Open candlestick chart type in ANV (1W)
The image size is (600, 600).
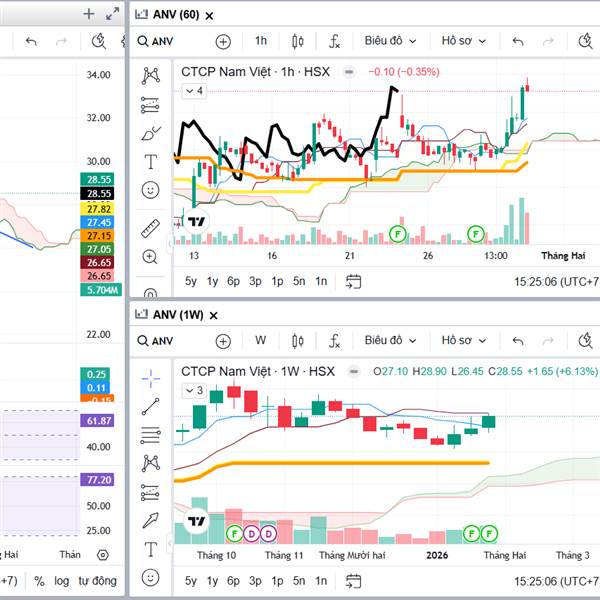298,341
